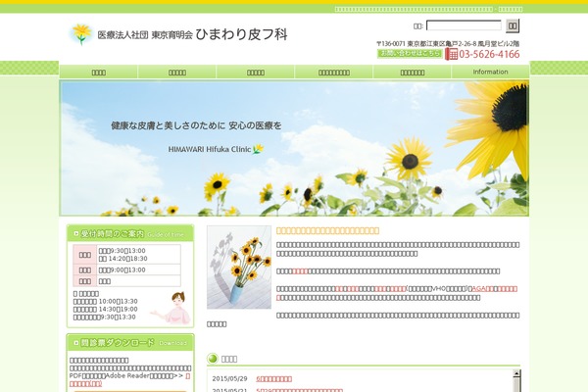Click the sunflower vase photo thumbnail
The height and width of the screenshot is (392, 588).
(239, 268)
